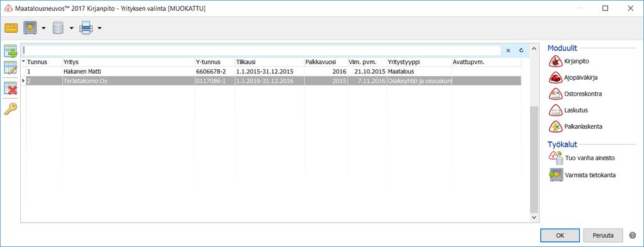Click the Maatalousneuvos app icon in title bar
This screenshot has width=644, height=247.
(x=8, y=8)
